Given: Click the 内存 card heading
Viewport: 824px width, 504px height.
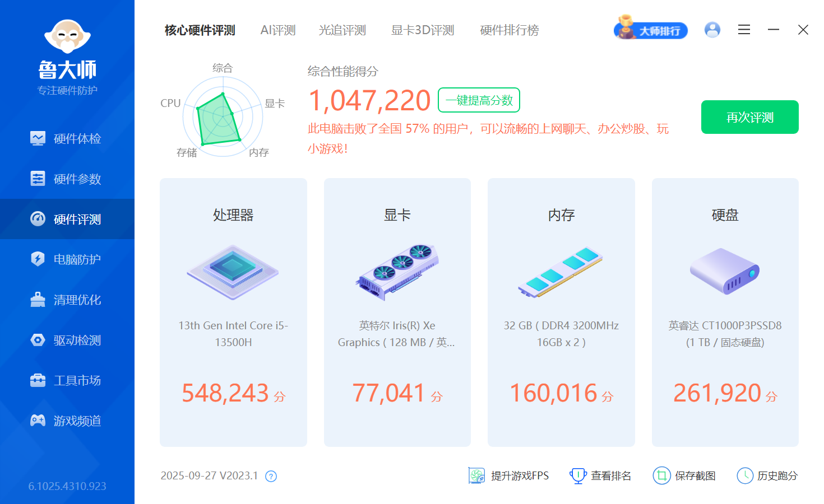Looking at the screenshot, I should (x=561, y=215).
